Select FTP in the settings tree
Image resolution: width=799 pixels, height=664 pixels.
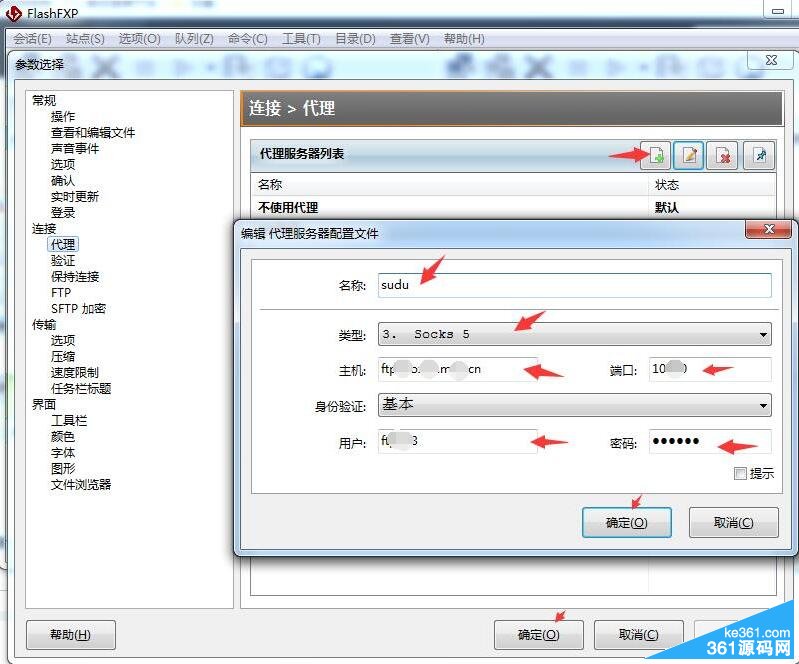click(61, 293)
